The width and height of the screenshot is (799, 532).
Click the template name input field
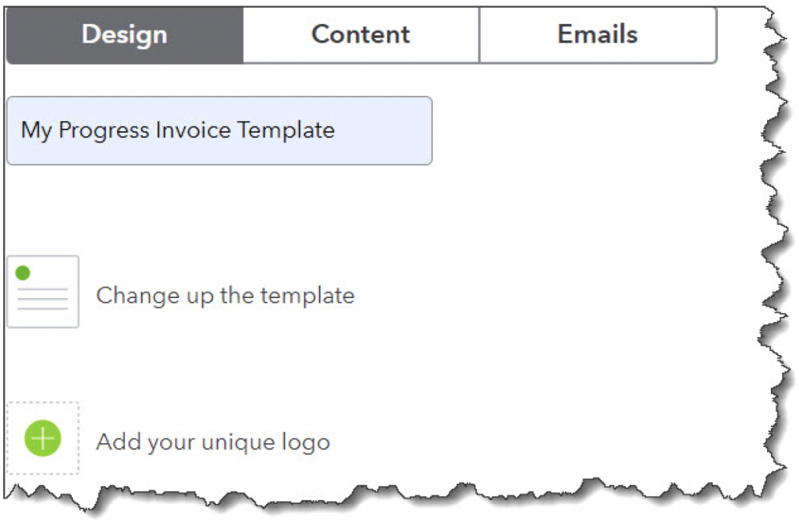tap(218, 130)
